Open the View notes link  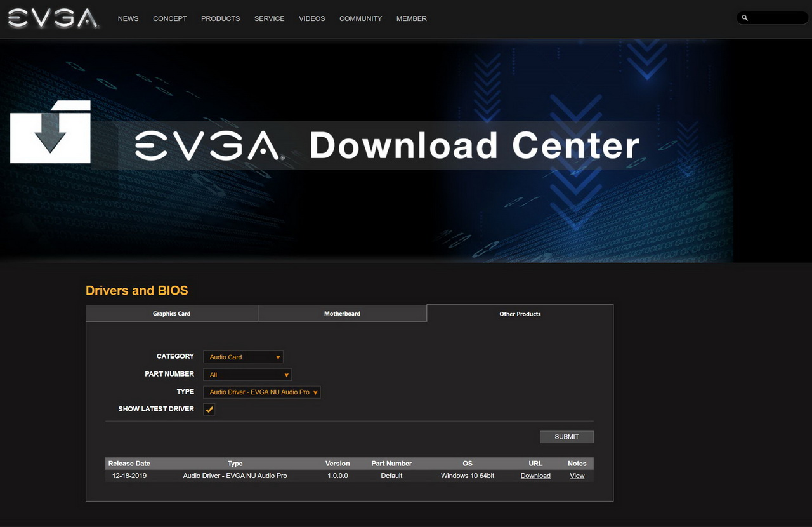(x=577, y=476)
